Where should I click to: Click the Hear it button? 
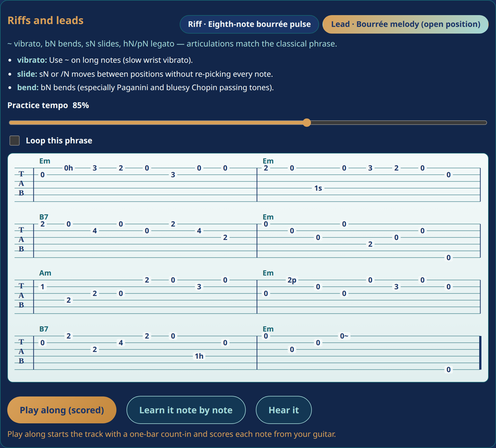point(284,410)
